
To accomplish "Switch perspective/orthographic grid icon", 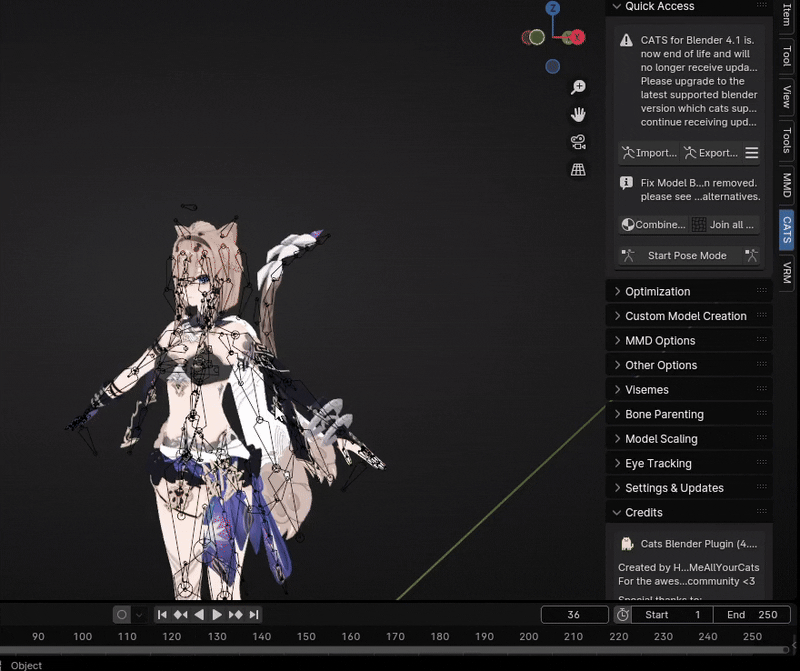I will click(578, 169).
